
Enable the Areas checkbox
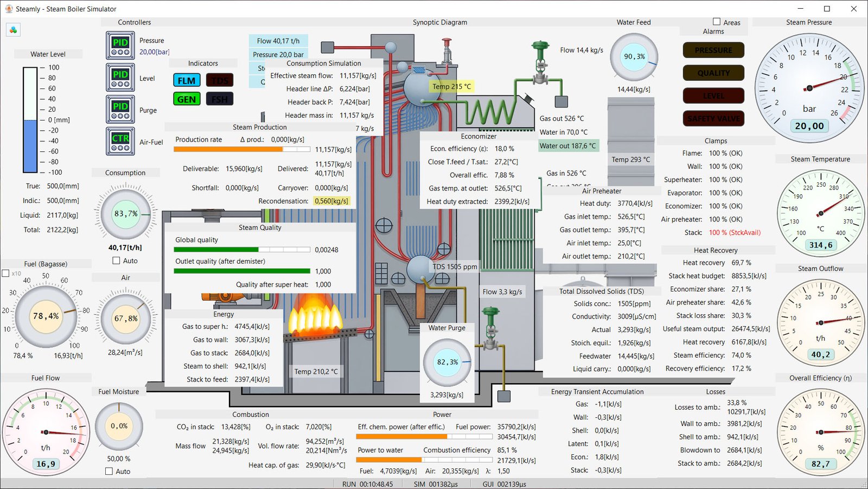click(x=717, y=22)
